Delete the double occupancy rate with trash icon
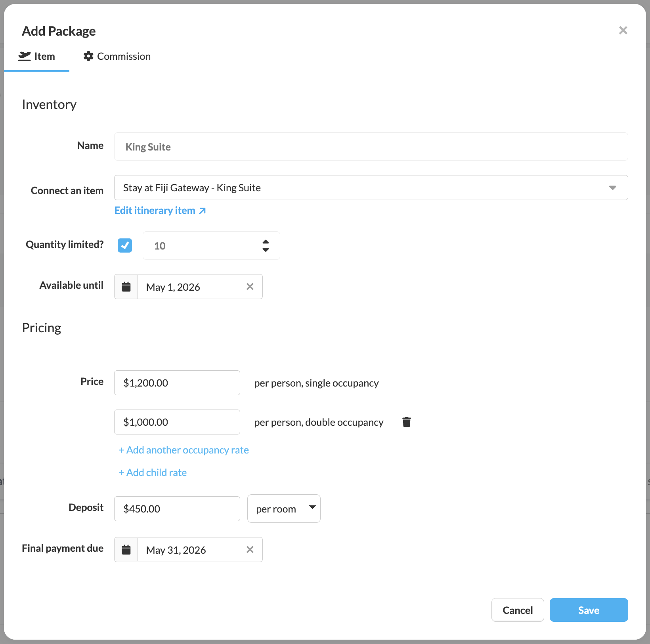 pos(406,422)
